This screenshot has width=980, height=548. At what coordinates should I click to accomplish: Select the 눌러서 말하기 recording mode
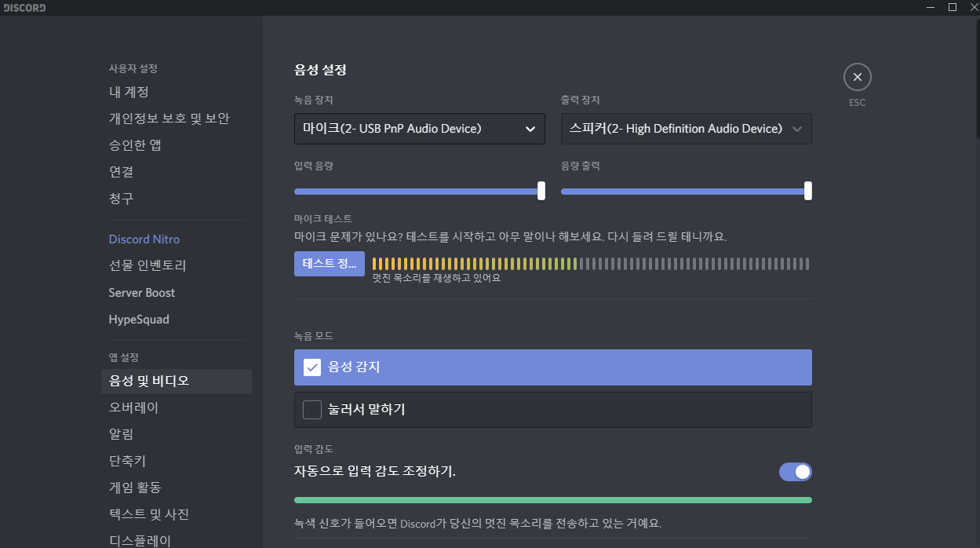pos(552,410)
